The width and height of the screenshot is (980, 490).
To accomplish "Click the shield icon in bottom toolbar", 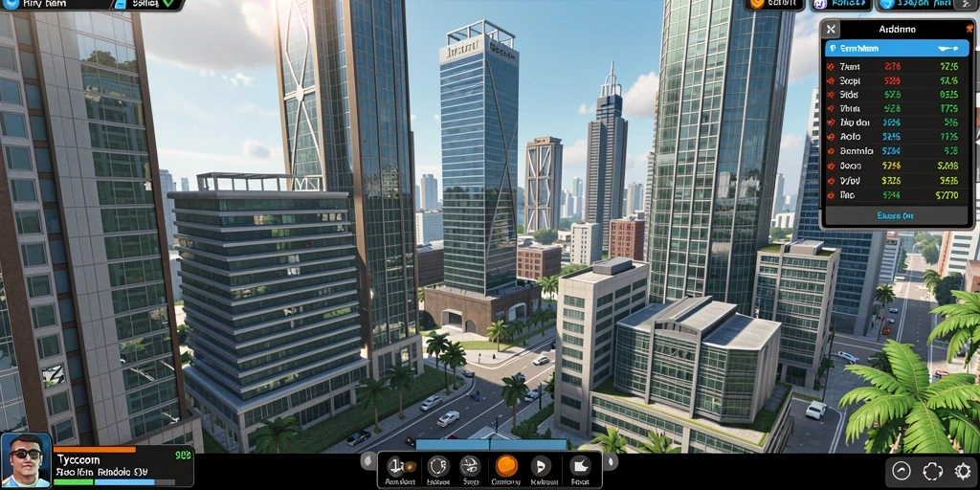I will pos(438,466).
